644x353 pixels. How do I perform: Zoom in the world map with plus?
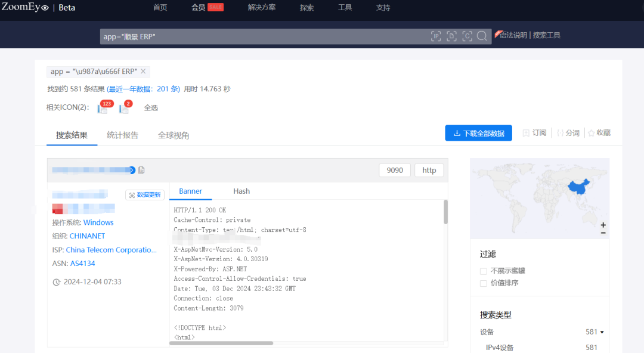pyautogui.click(x=603, y=225)
